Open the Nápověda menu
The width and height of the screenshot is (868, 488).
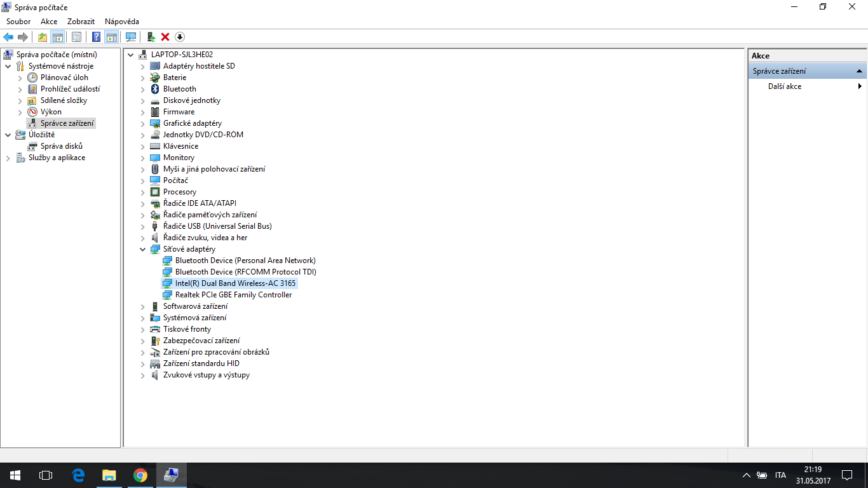click(122, 22)
